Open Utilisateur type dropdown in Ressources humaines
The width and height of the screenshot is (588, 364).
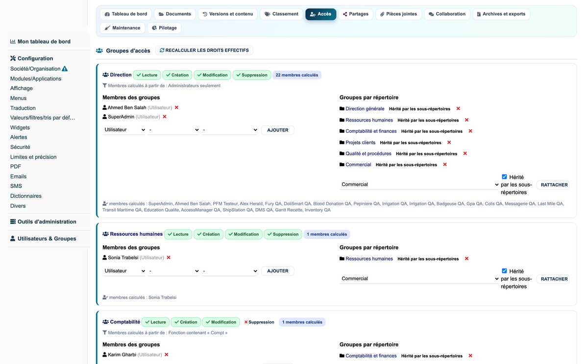(124, 271)
